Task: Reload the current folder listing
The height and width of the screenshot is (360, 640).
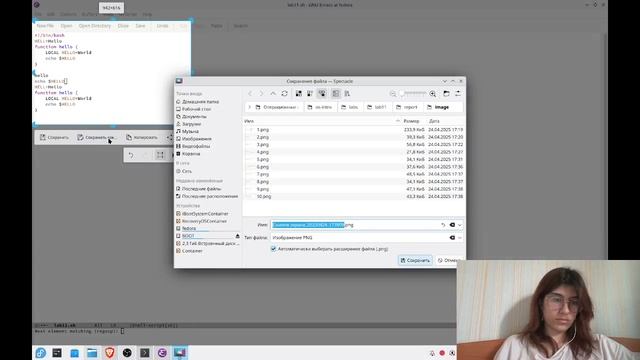Action: tap(284, 93)
